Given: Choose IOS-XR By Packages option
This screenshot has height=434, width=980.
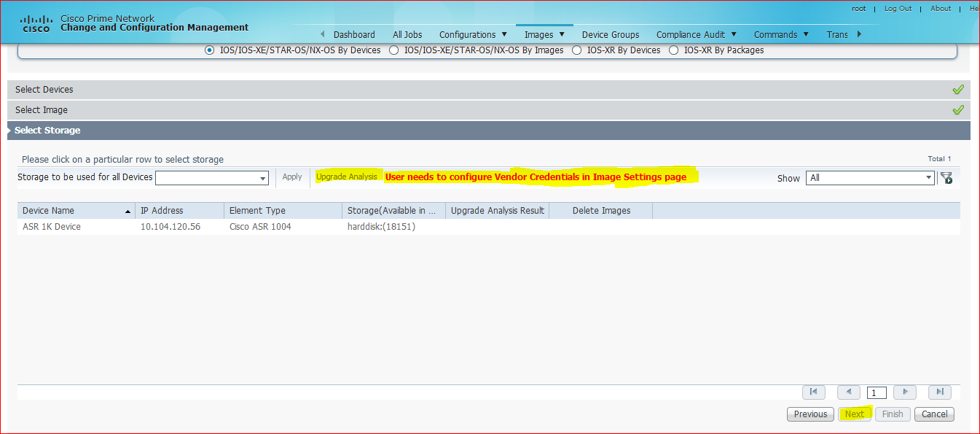Looking at the screenshot, I should tap(674, 50).
